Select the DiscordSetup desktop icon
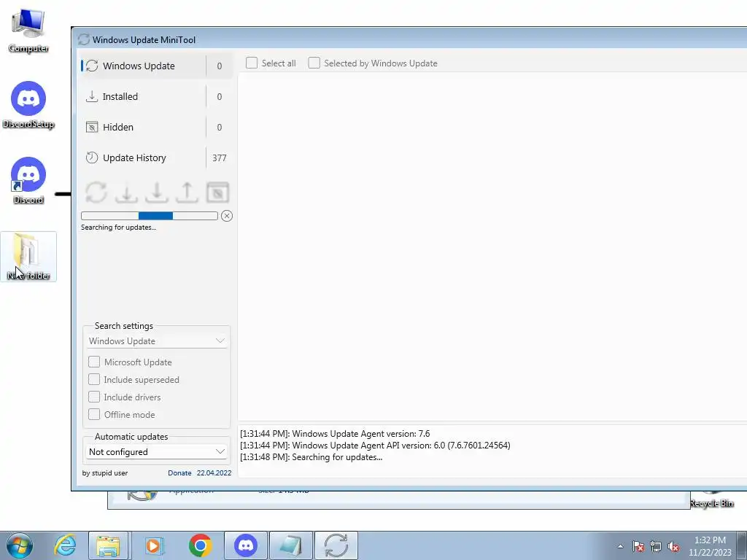Screen dimensions: 747x560 pyautogui.click(x=28, y=105)
